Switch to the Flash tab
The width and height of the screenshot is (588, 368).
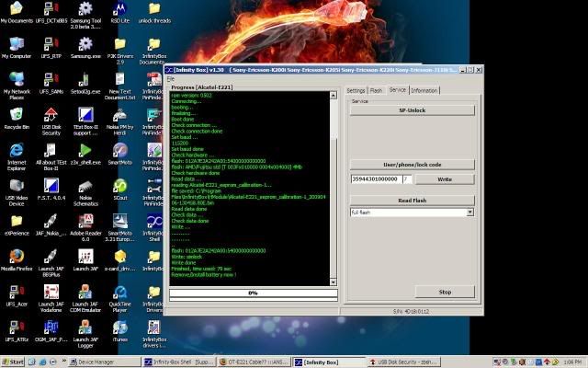pos(376,90)
